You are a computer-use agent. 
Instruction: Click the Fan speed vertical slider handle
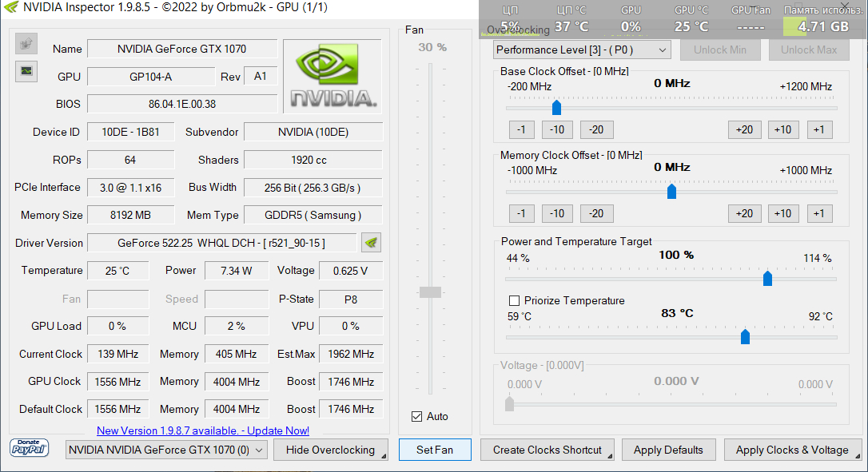[430, 292]
